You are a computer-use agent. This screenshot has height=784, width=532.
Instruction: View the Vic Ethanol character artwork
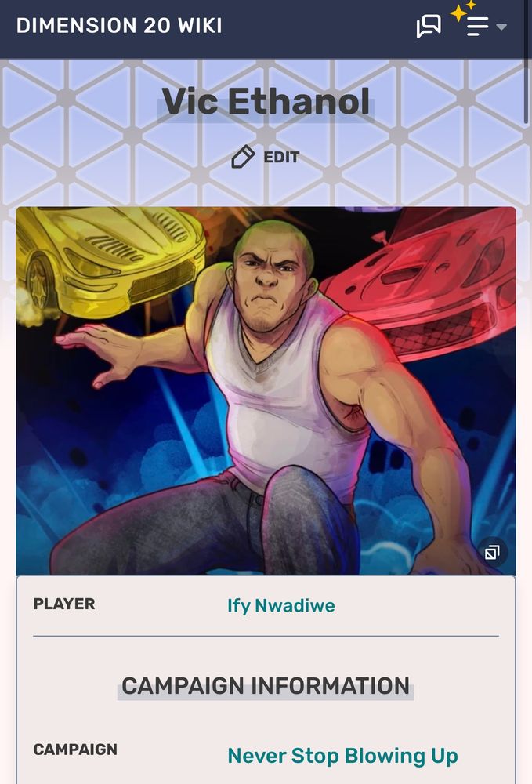pos(266,390)
